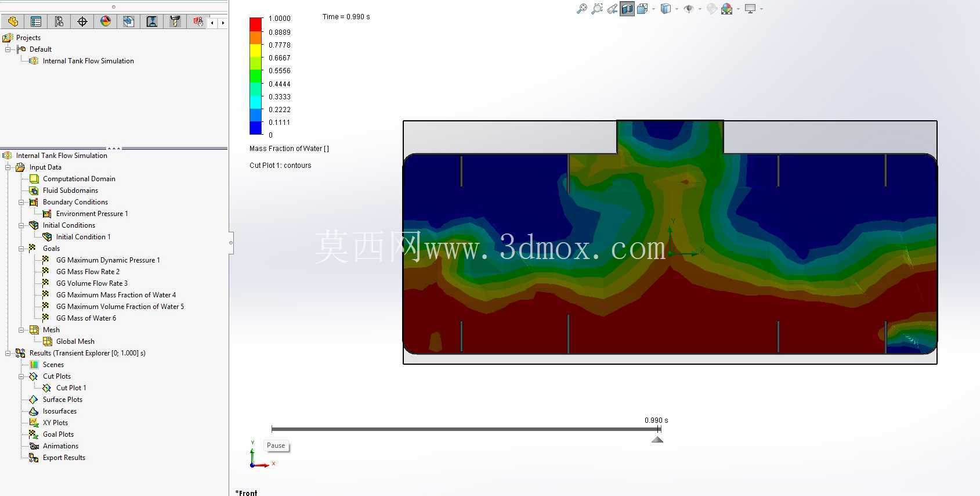
Task: Click the Goal Plots icon
Action: (34, 434)
